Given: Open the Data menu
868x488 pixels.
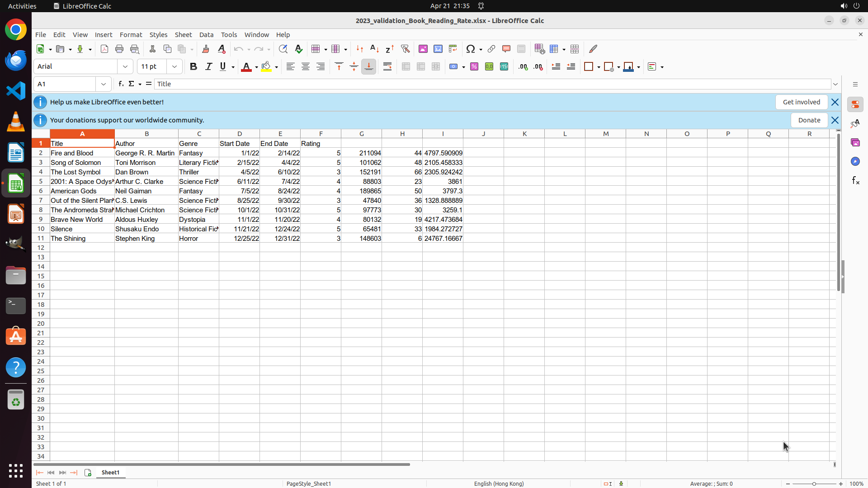Looking at the screenshot, I should click(206, 35).
